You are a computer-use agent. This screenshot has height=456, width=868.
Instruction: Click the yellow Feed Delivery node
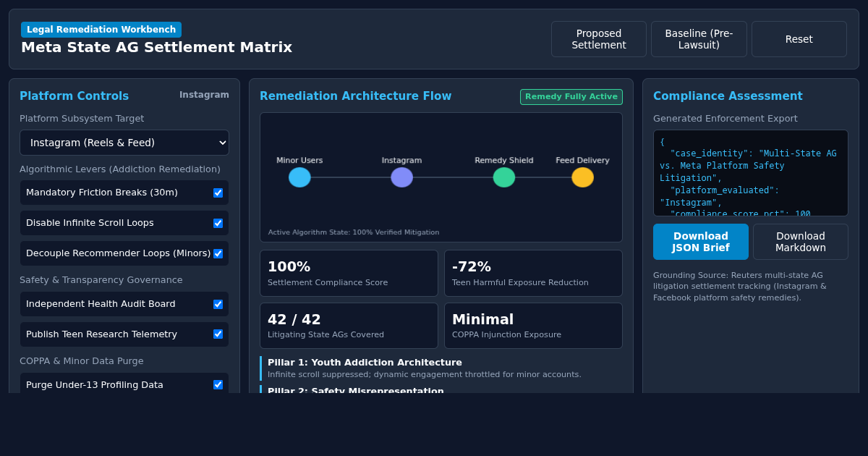pyautogui.click(x=582, y=177)
